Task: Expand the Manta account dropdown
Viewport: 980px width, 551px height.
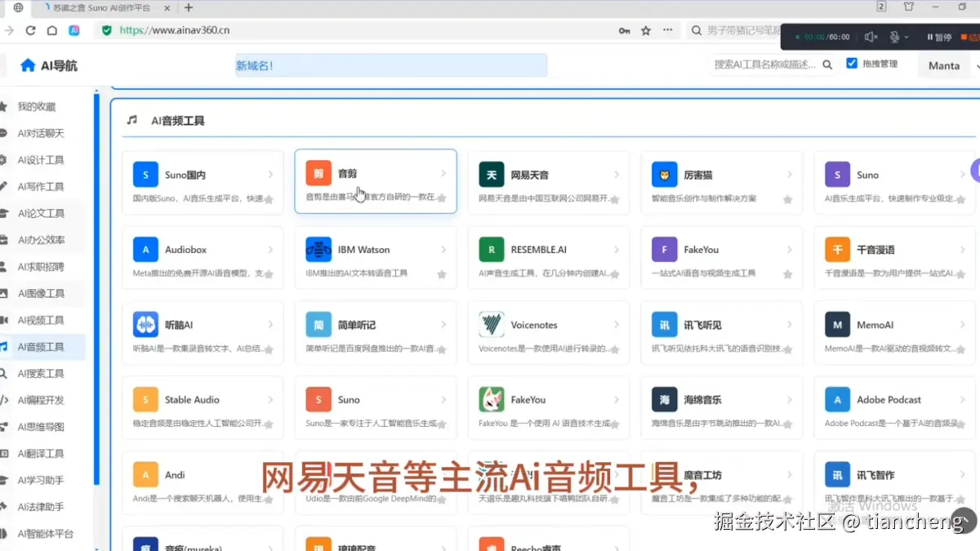Action: click(943, 64)
